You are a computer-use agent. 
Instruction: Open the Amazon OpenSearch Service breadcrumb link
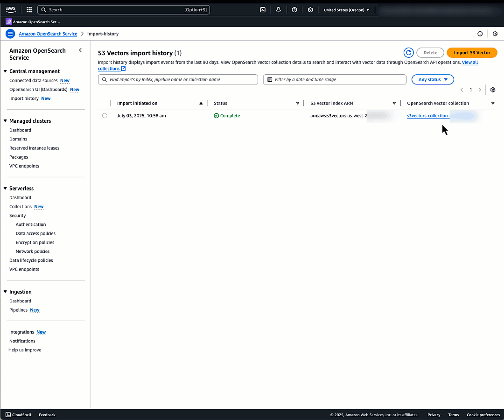click(x=48, y=34)
